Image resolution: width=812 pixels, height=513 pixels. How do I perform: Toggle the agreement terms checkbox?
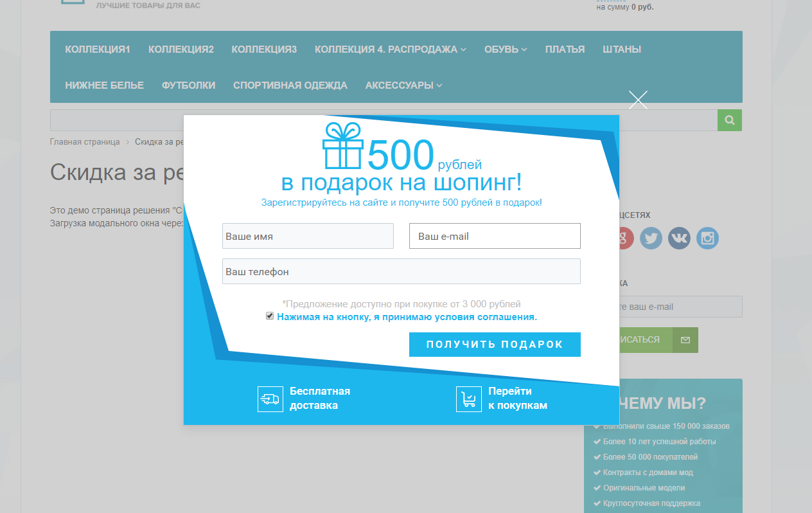[270, 316]
